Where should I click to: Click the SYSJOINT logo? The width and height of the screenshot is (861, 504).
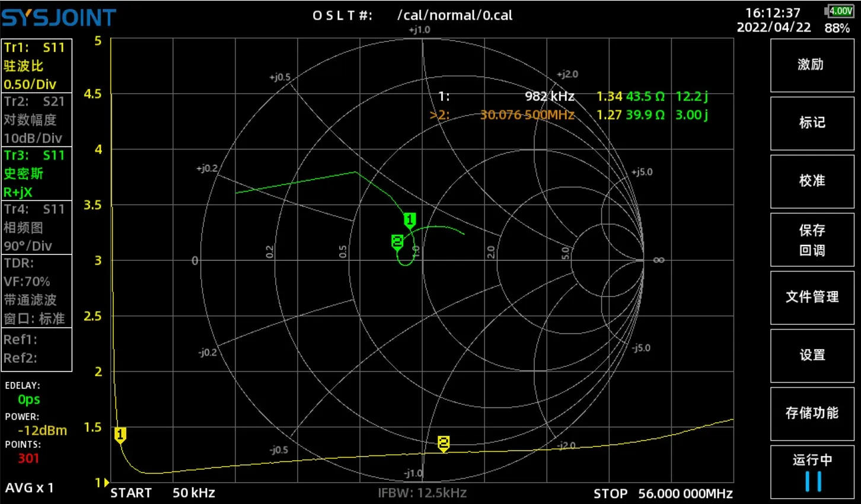click(x=59, y=18)
